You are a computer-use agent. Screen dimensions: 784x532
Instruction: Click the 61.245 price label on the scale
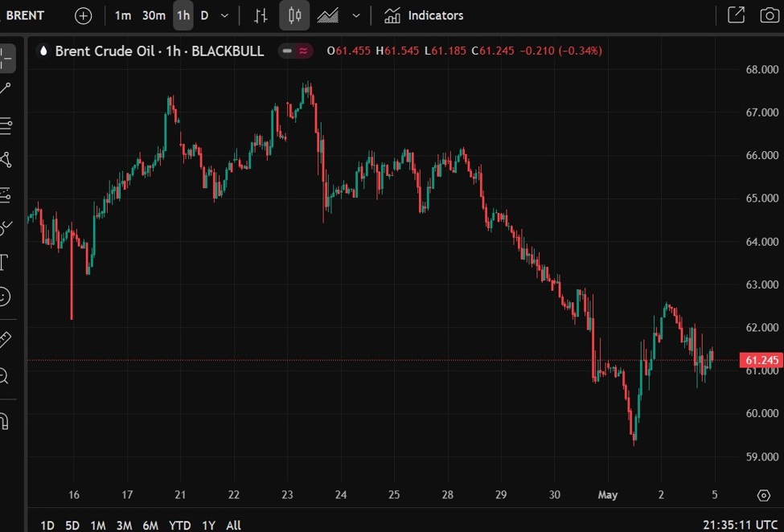point(759,360)
